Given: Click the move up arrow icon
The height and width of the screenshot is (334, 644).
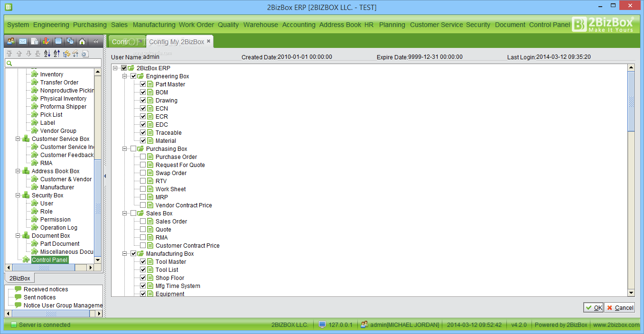Looking at the screenshot, I should 19,54.
